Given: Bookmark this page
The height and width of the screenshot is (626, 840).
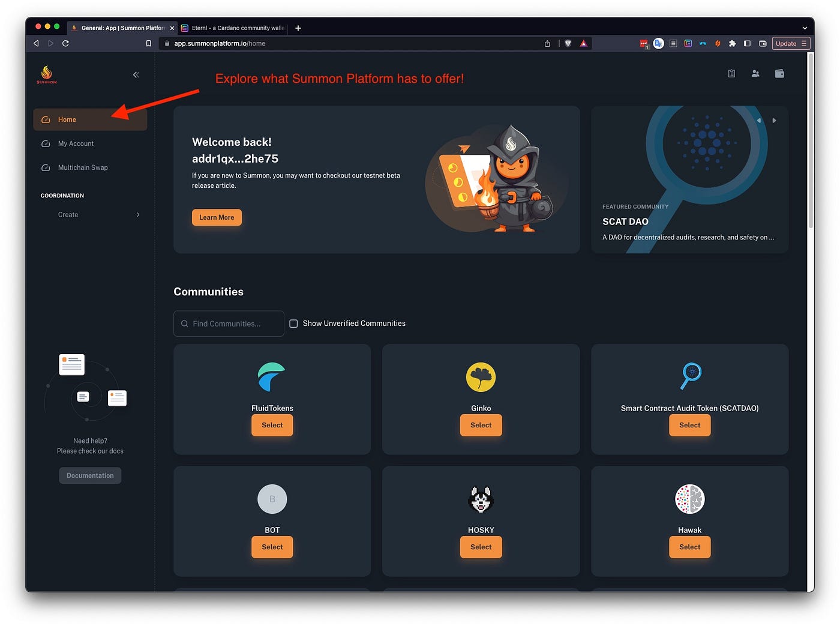Looking at the screenshot, I should pos(149,43).
